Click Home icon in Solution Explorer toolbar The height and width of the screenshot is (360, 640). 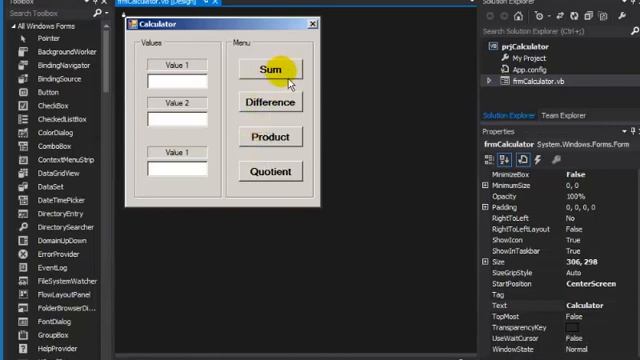tap(518, 16)
